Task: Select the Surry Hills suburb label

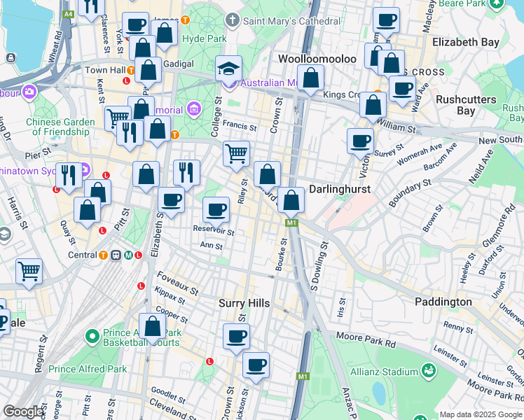Action: 244,303
